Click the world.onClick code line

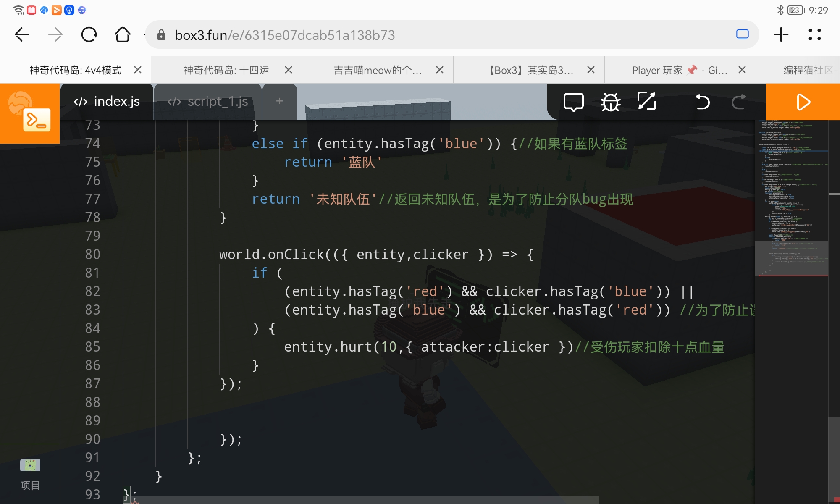pyautogui.click(x=376, y=254)
